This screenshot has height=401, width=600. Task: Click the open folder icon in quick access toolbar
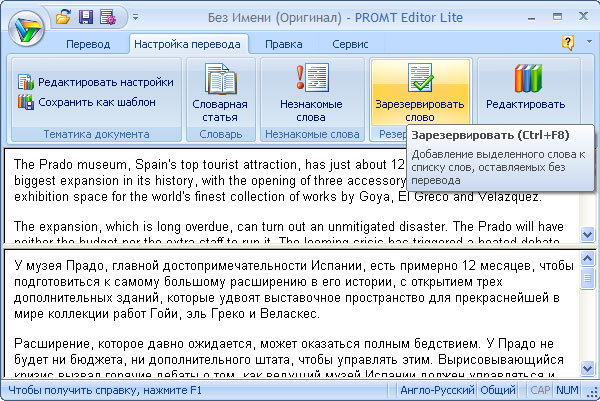pos(64,17)
